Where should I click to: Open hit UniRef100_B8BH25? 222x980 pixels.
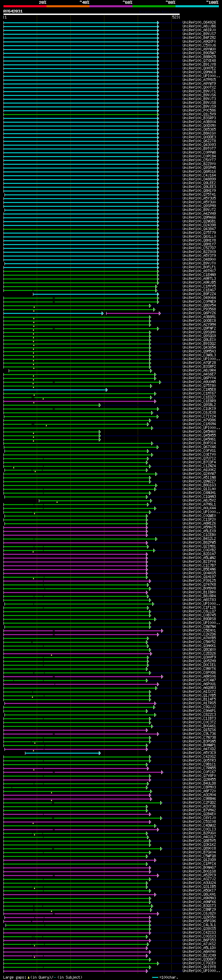(199, 57)
